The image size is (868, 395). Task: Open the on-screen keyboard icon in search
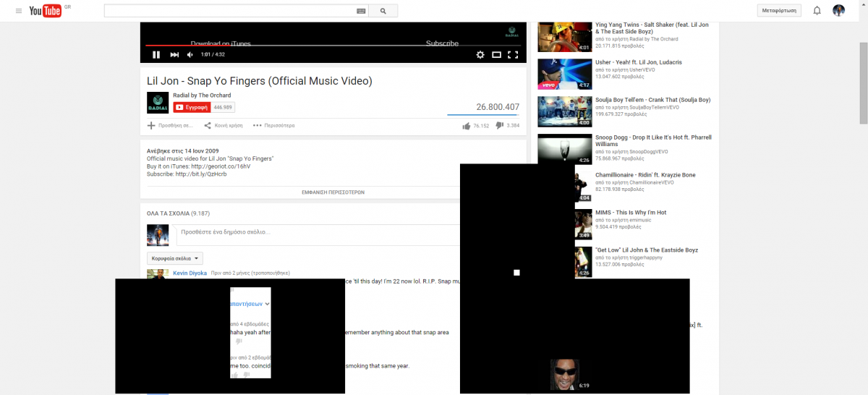pos(361,11)
